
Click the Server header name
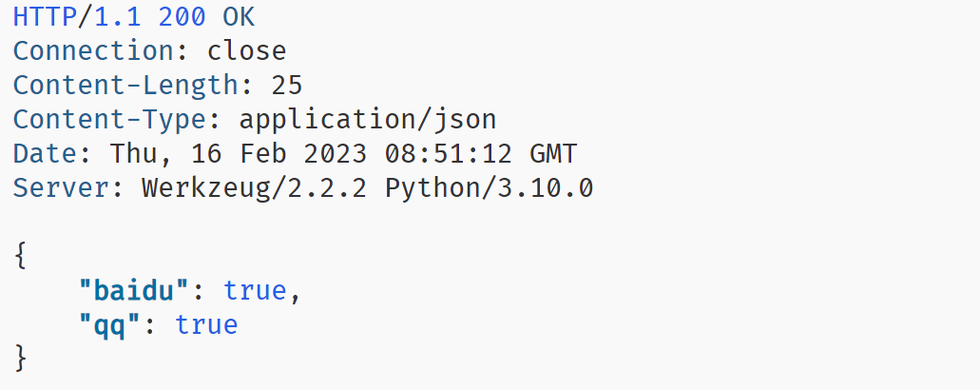click(61, 187)
